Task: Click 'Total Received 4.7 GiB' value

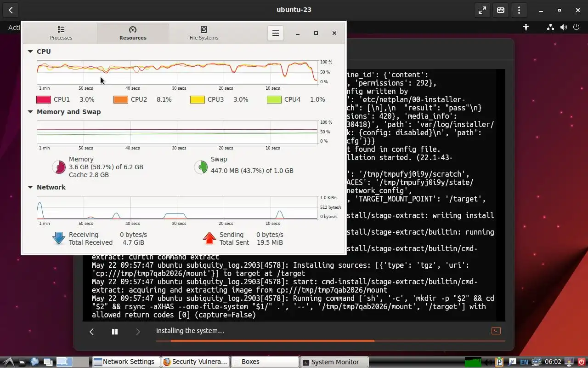Action: pos(133,242)
